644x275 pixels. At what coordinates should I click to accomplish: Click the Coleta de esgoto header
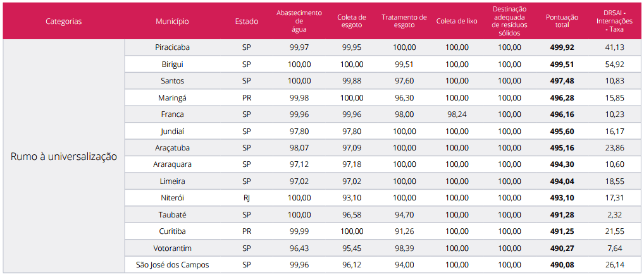coord(352,21)
